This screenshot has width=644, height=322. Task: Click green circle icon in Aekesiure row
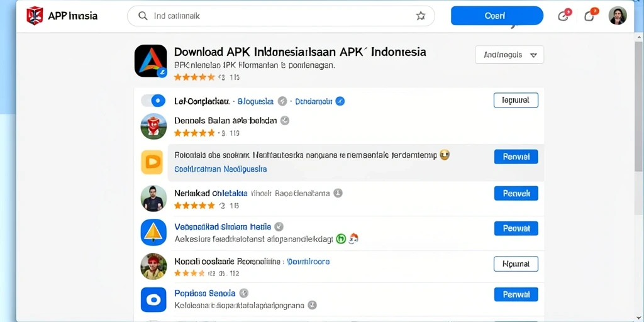(341, 238)
